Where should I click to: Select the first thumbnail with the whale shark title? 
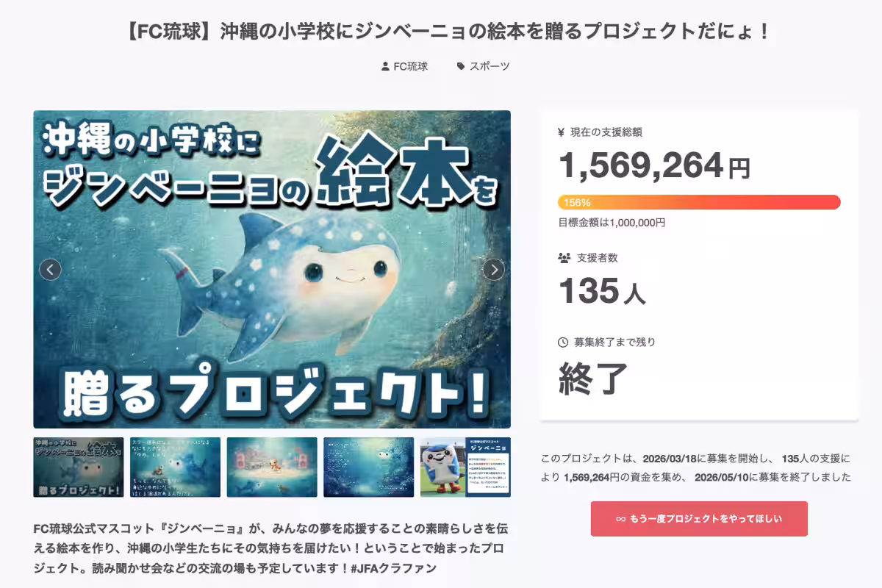pos(79,467)
